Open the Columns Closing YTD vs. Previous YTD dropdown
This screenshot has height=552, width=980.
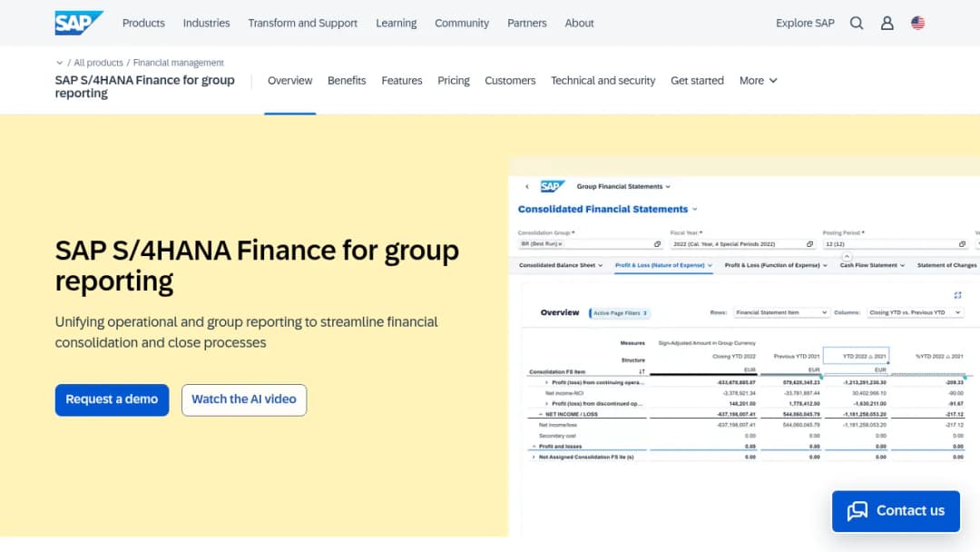tap(915, 312)
